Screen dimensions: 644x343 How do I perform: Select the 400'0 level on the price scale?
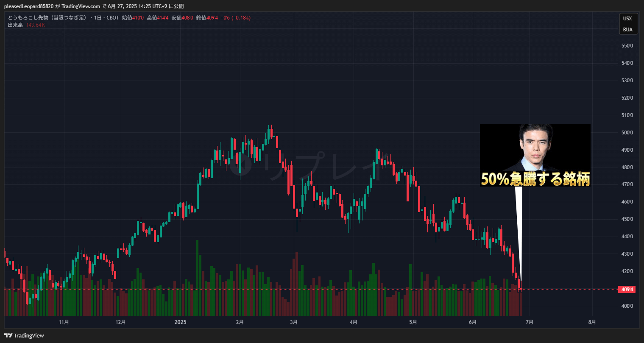(x=627, y=306)
